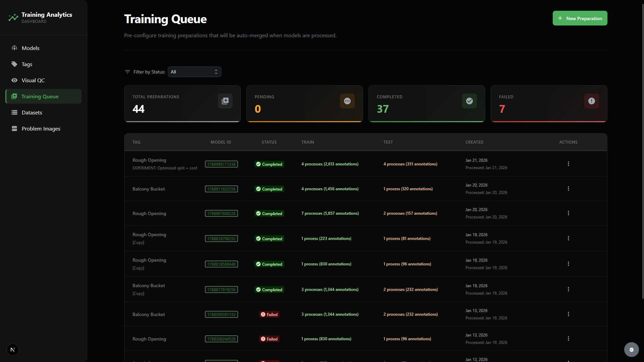This screenshot has height=362, width=644.
Task: Click the Visual QC eye icon
Action: (x=14, y=80)
